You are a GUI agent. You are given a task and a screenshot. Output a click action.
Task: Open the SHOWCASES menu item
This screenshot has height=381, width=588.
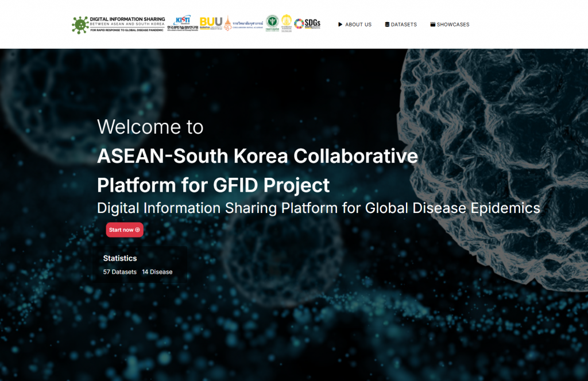(x=453, y=25)
